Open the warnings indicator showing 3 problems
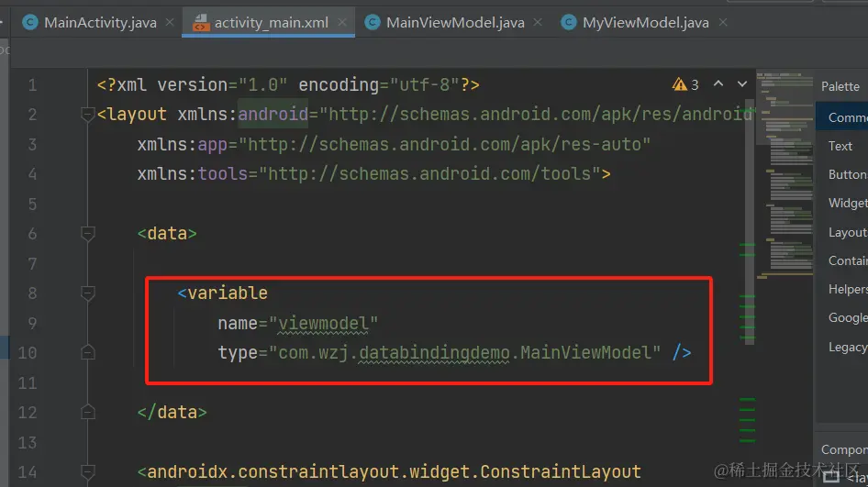The image size is (868, 487). (685, 84)
